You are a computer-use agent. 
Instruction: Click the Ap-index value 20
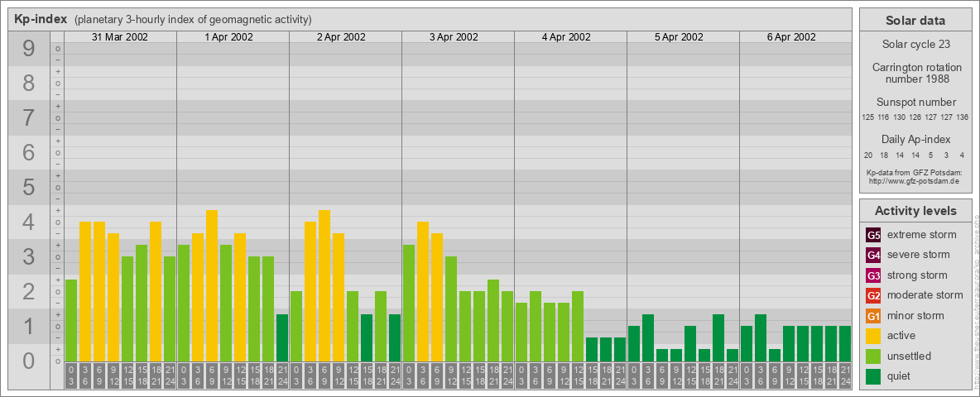(x=868, y=155)
